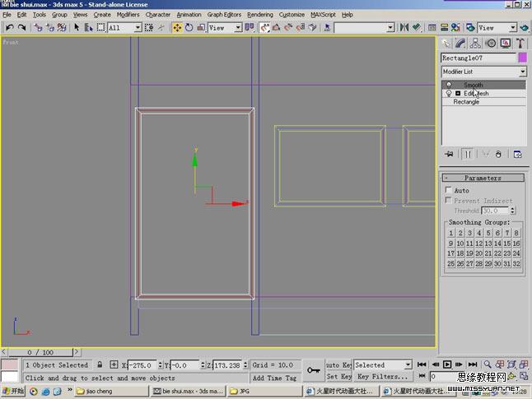532x399 pixels.
Task: Toggle smoothing group 1 button
Action: coord(451,234)
